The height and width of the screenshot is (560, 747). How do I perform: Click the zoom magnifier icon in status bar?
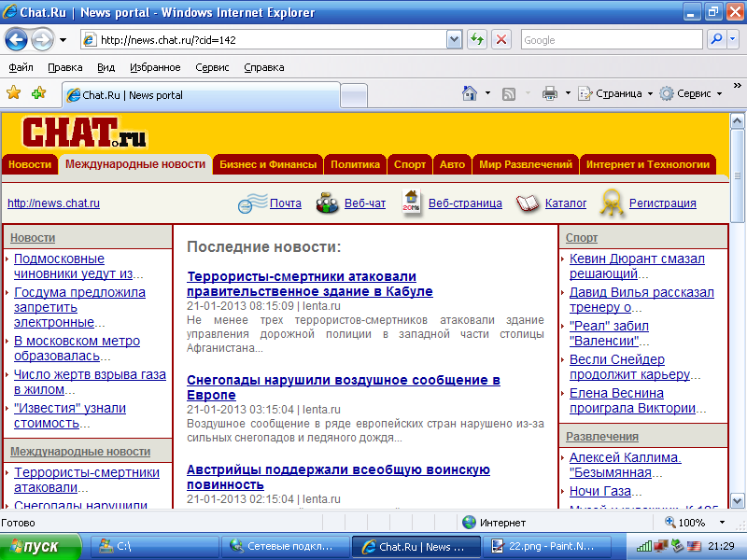(x=670, y=522)
